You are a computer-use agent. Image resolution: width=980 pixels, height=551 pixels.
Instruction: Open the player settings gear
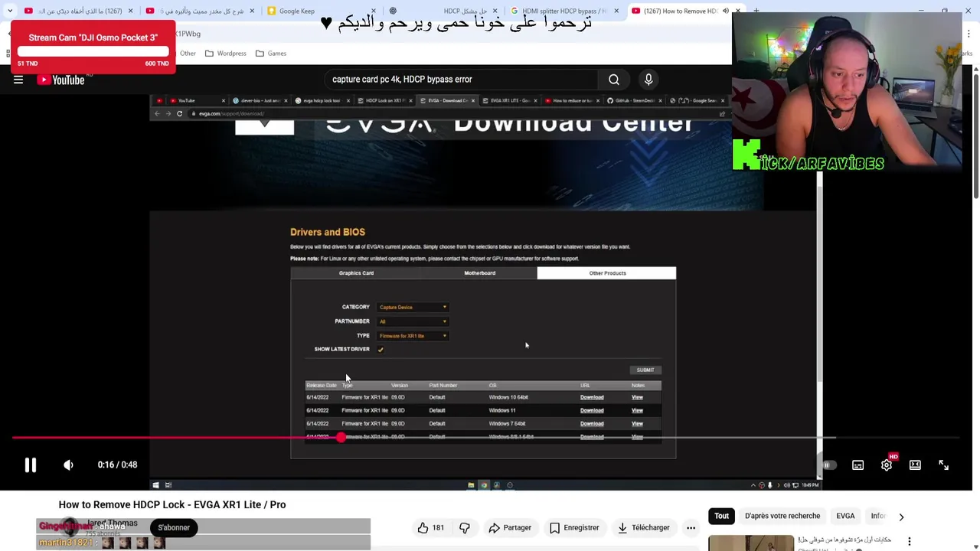[887, 465]
